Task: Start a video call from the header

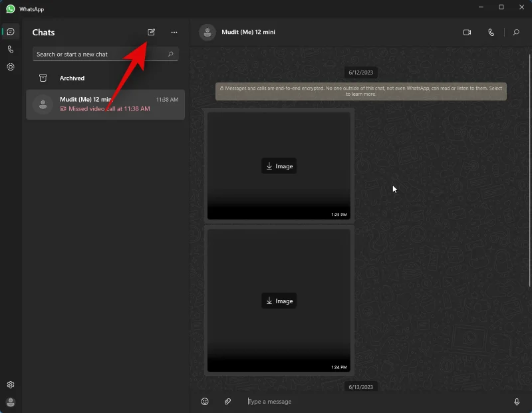Action: point(467,32)
